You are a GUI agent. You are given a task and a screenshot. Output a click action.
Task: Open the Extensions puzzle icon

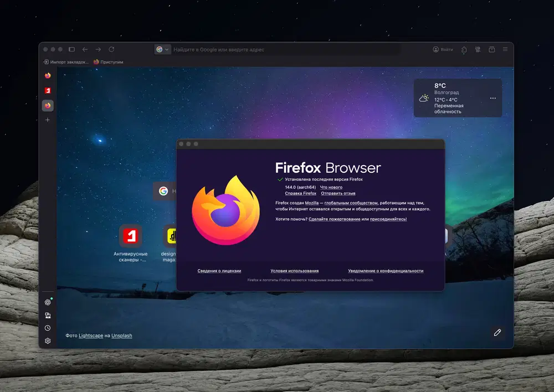pyautogui.click(x=464, y=49)
